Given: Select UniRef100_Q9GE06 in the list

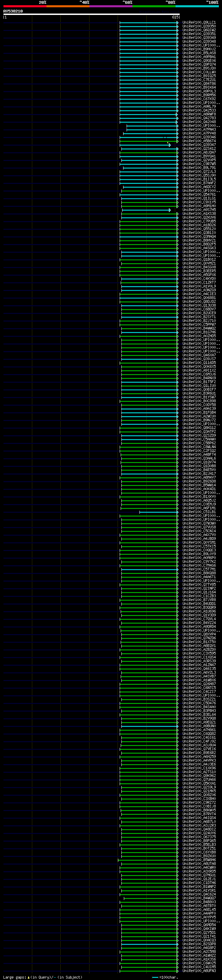Looking at the screenshot, I should coord(199,60).
